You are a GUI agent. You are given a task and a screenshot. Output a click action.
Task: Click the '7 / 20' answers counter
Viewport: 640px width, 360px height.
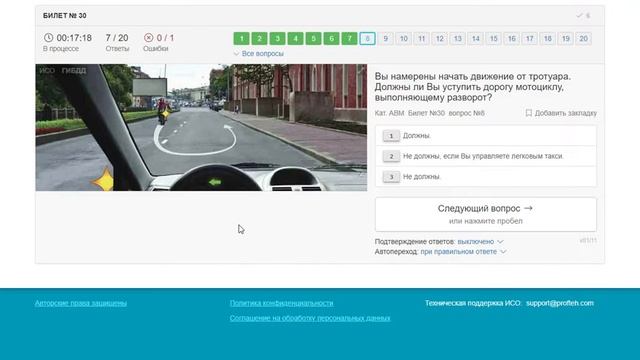[x=117, y=38]
